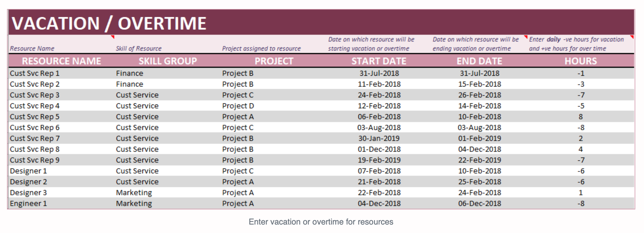Viewport: 644px width, 233px height.
Task: Select the 03-Aug-2018 end date cell
Action: pos(479,128)
